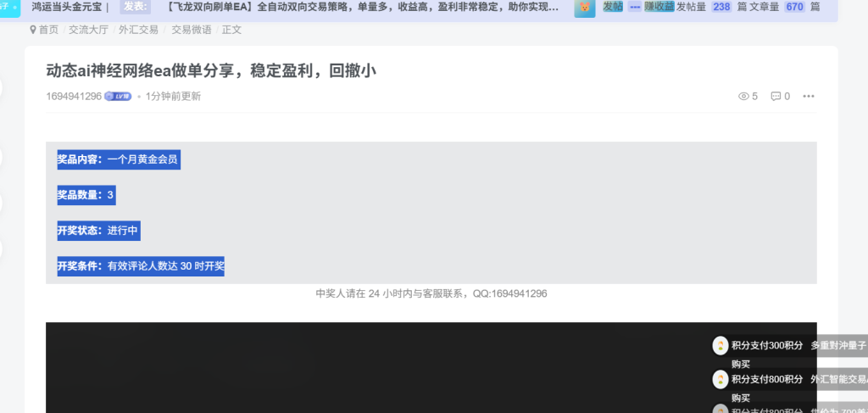The height and width of the screenshot is (413, 868).
Task: Click the 首页 breadcrumb link
Action: 48,30
